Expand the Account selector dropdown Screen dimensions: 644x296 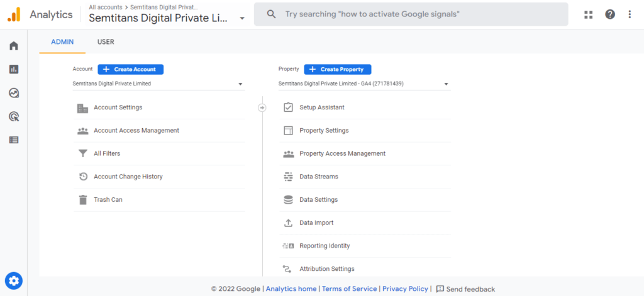(x=158, y=84)
